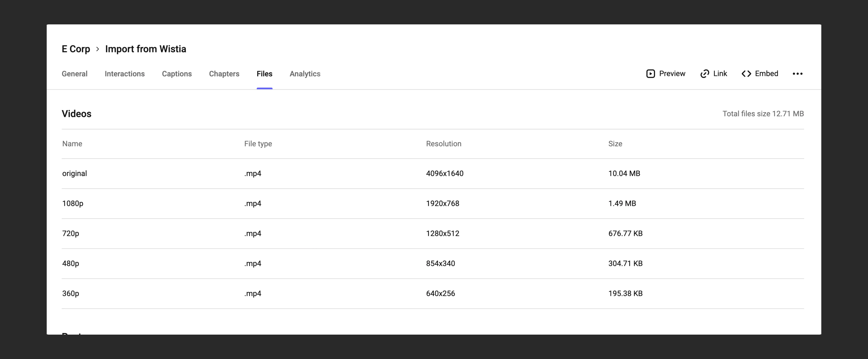
Task: Open the three-dot more options menu
Action: (797, 74)
